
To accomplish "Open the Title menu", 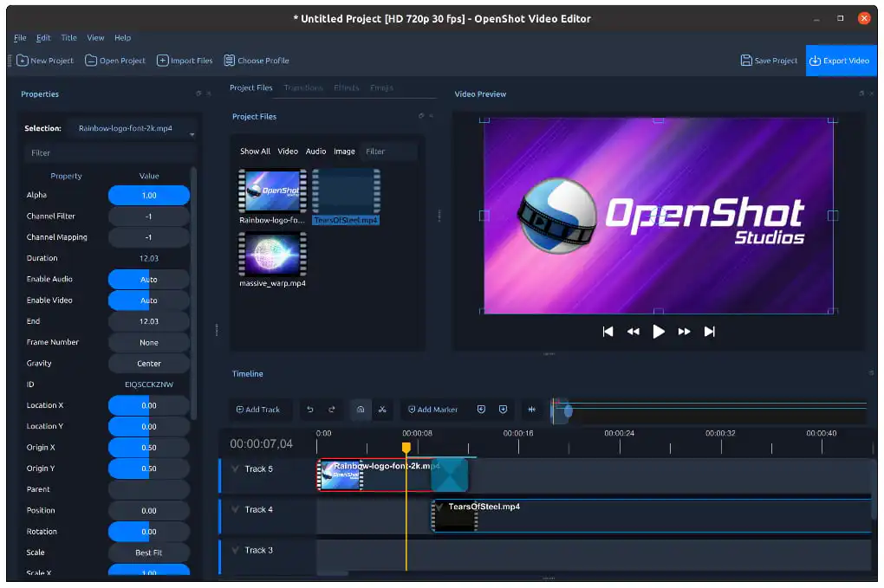I will pos(68,38).
